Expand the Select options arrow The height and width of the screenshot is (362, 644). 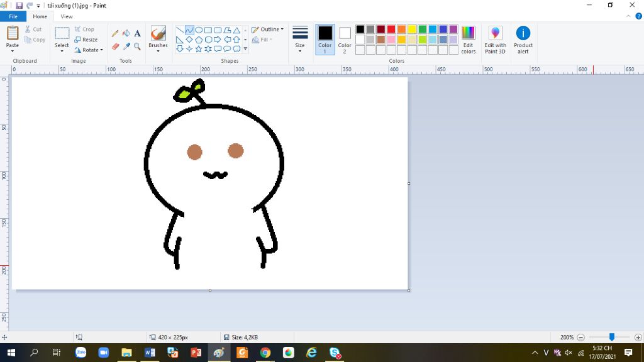(x=62, y=52)
